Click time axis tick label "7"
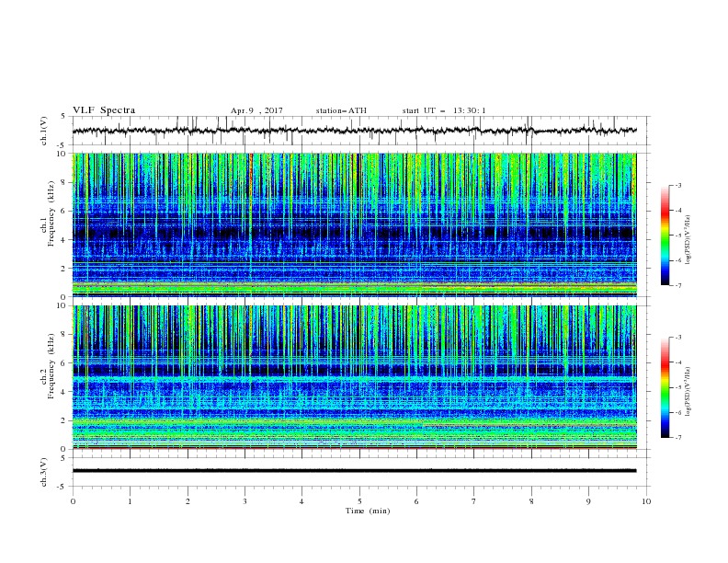This screenshot has height=563, width=728. click(x=473, y=501)
